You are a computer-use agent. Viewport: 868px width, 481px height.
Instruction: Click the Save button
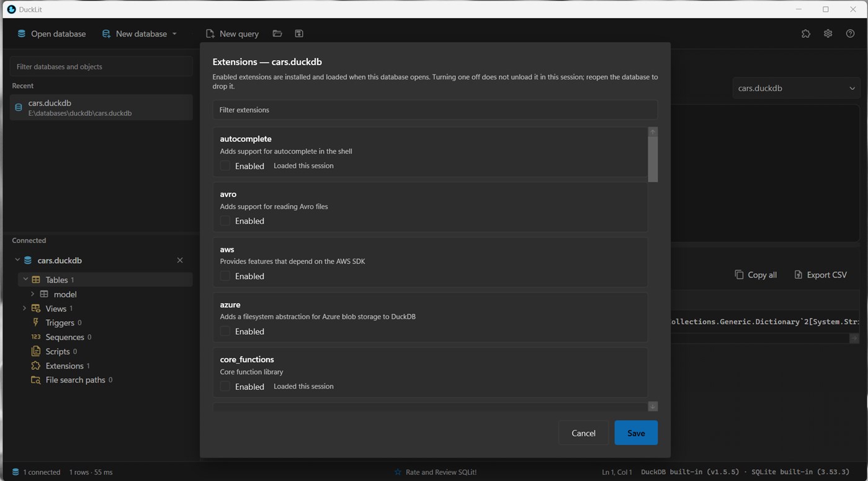click(636, 433)
